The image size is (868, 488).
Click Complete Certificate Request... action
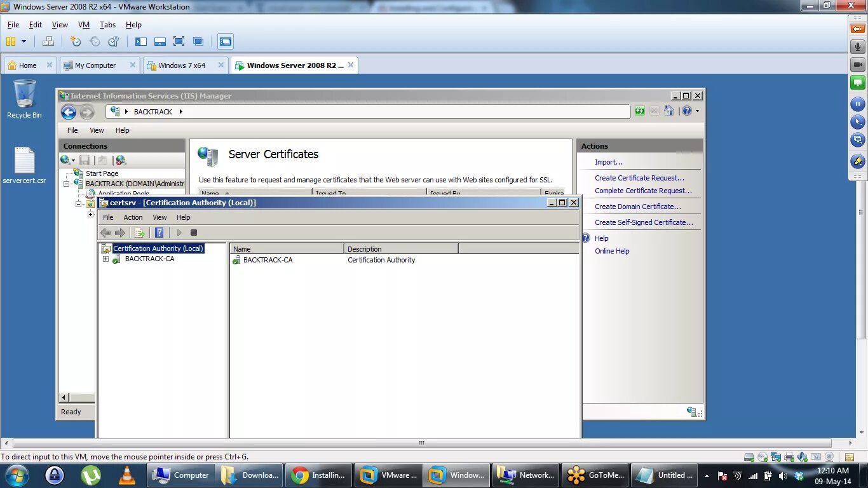pyautogui.click(x=643, y=191)
